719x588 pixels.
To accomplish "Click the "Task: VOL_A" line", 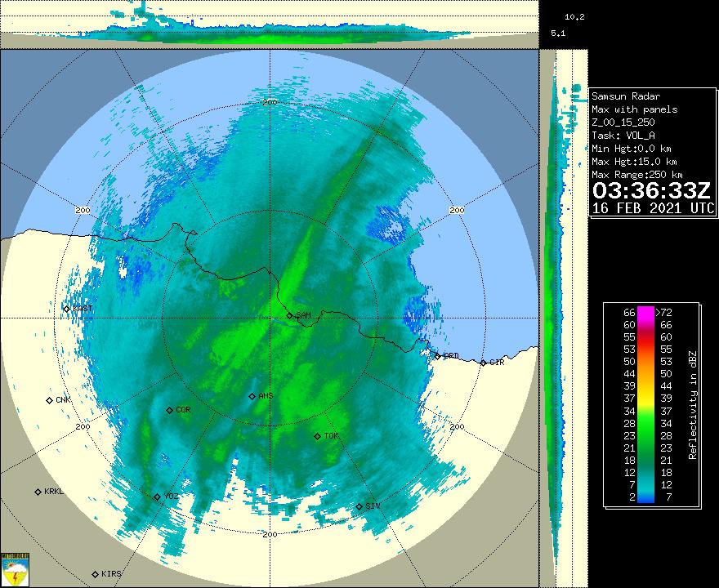I will click(x=623, y=136).
